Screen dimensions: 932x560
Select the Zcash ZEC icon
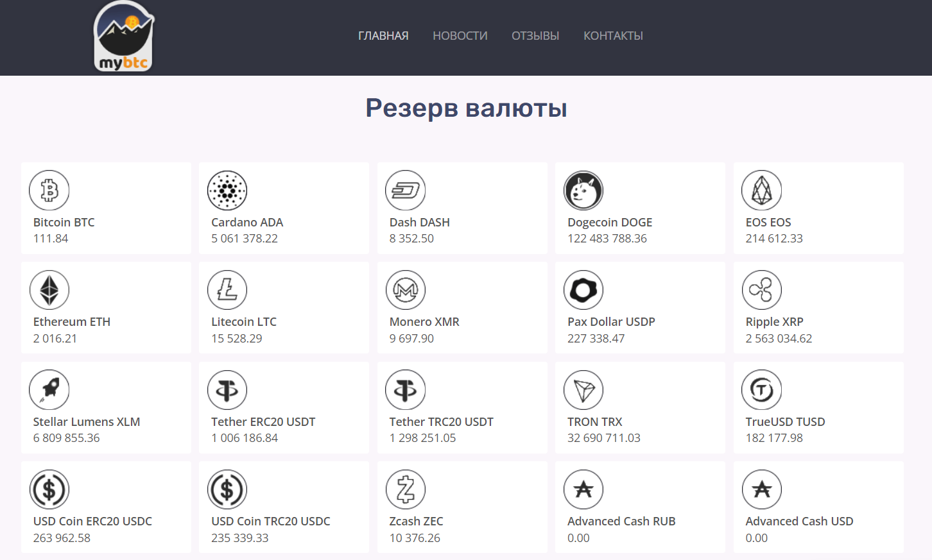coord(406,489)
